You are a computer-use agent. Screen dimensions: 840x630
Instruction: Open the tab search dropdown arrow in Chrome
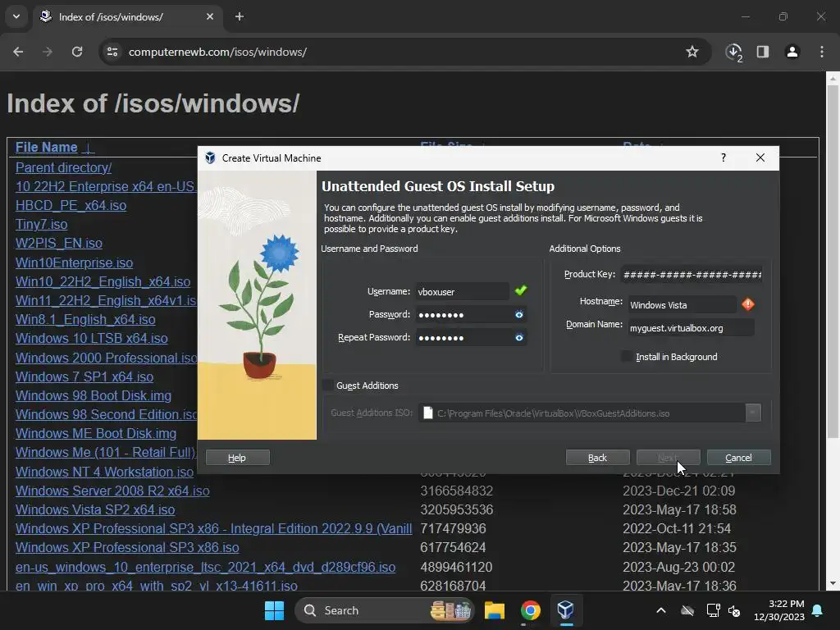tap(16, 16)
